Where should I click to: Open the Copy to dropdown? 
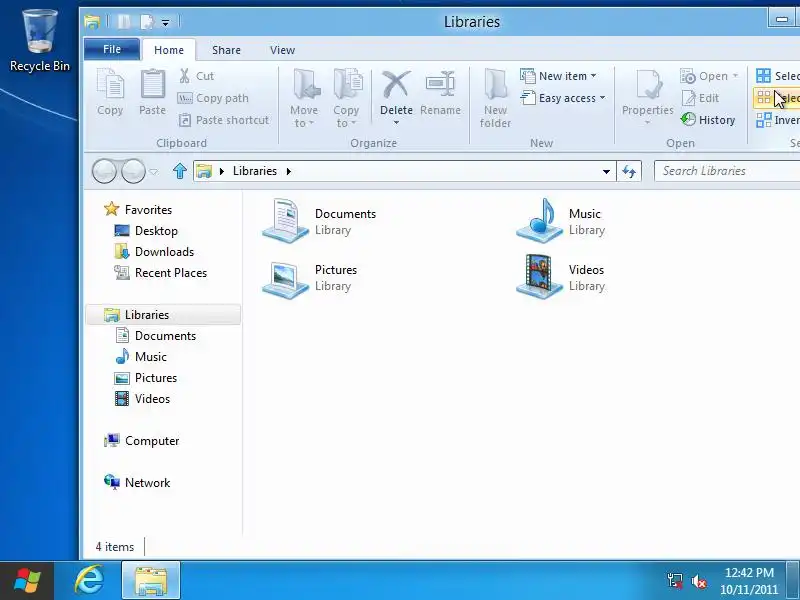coord(346,117)
